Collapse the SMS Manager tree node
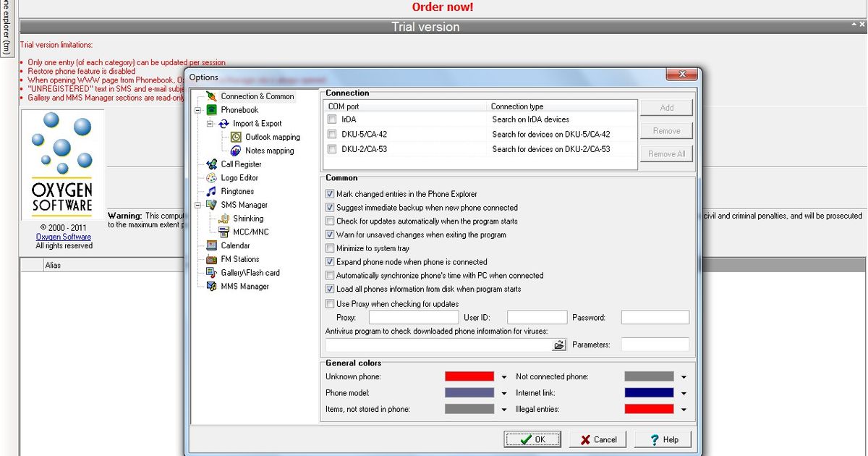This screenshot has height=456, width=868. (x=197, y=205)
